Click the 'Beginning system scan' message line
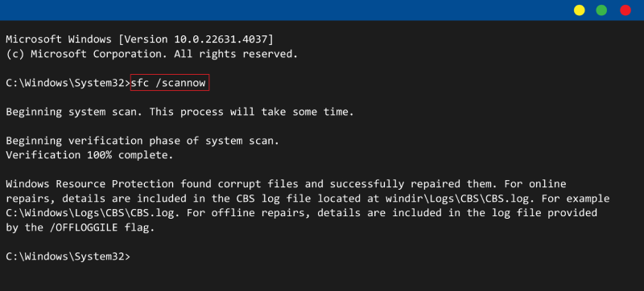 [x=180, y=112]
